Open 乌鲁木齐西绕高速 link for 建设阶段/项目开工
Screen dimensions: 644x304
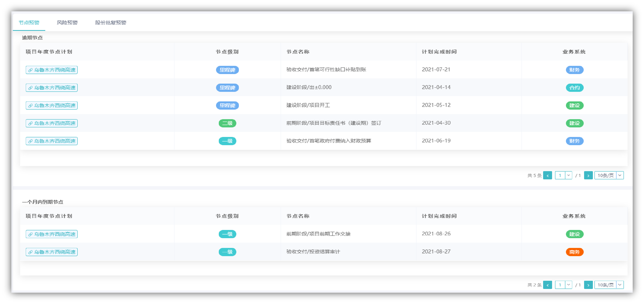pos(52,105)
